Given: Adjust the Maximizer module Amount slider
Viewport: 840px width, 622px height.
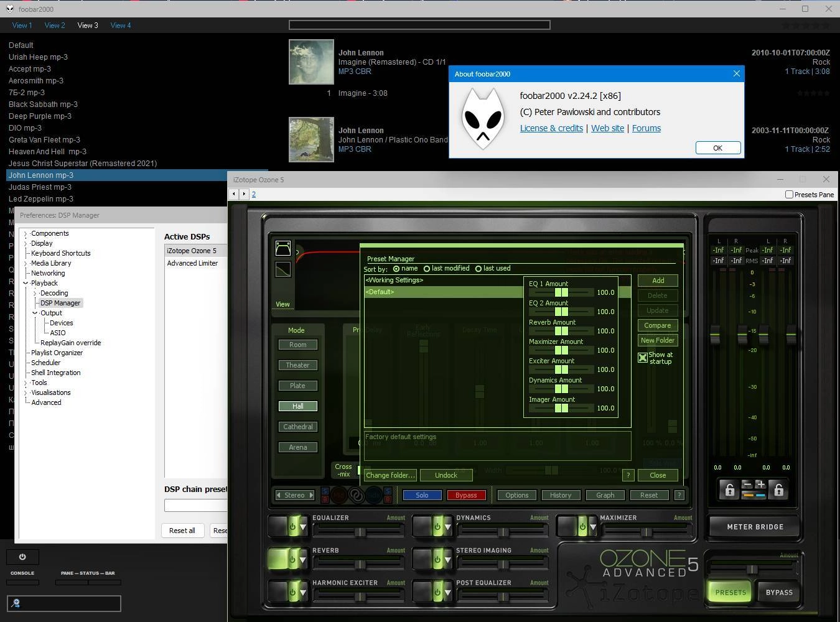Looking at the screenshot, I should click(x=646, y=532).
